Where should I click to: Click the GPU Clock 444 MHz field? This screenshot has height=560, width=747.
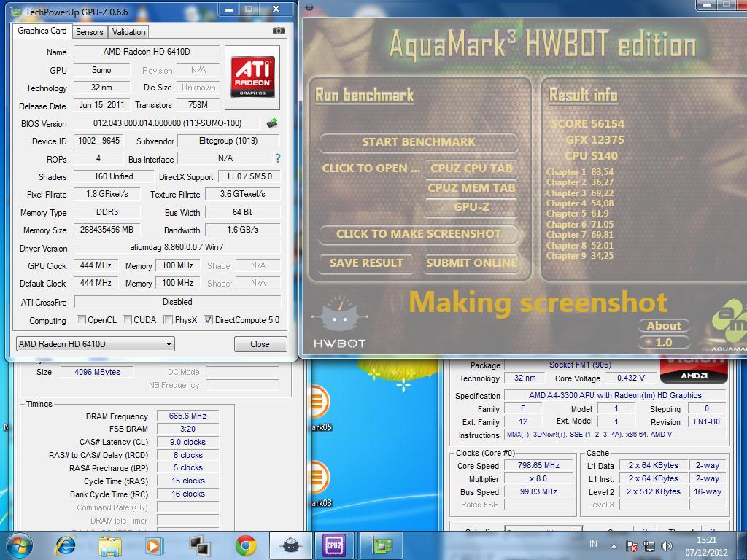coord(96,265)
